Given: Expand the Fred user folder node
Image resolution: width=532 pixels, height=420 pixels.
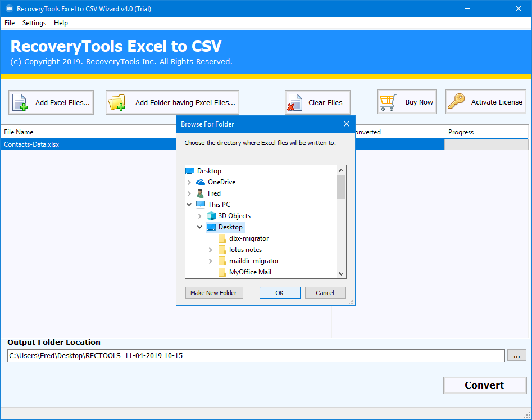Looking at the screenshot, I should tap(189, 193).
